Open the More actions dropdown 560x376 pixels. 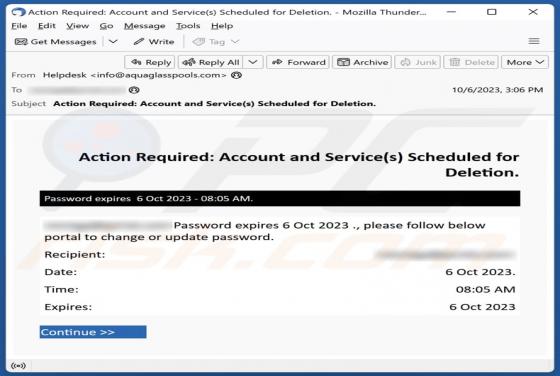525,62
